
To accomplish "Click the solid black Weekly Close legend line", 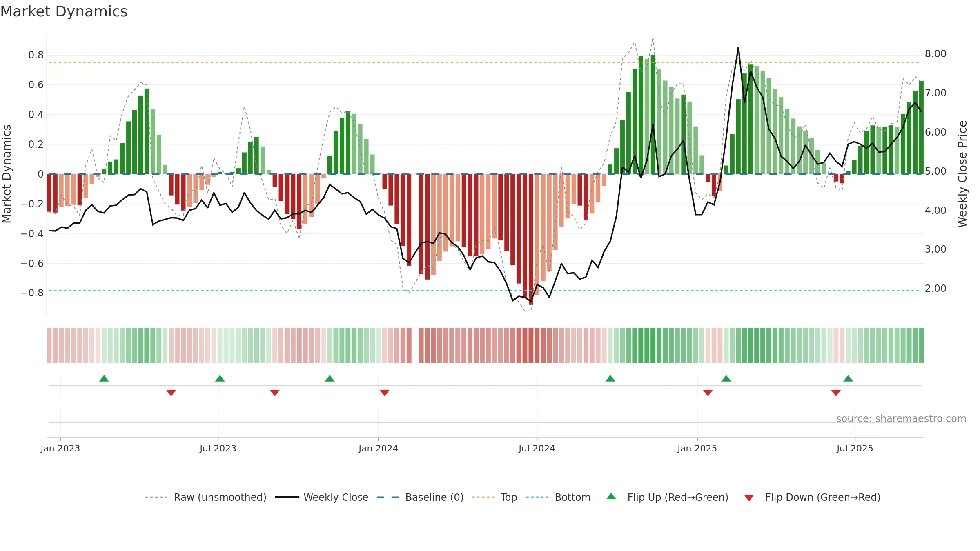I will coord(287,497).
